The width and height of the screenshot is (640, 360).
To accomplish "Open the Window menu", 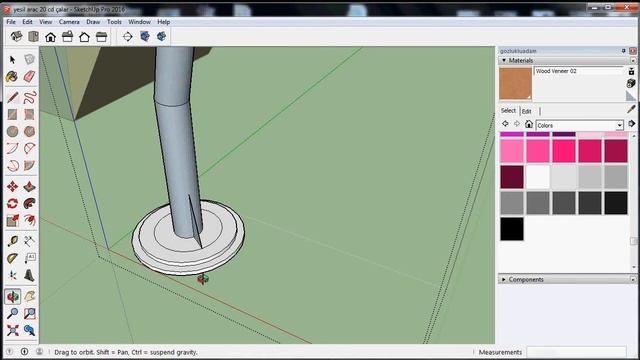I will pos(139,22).
